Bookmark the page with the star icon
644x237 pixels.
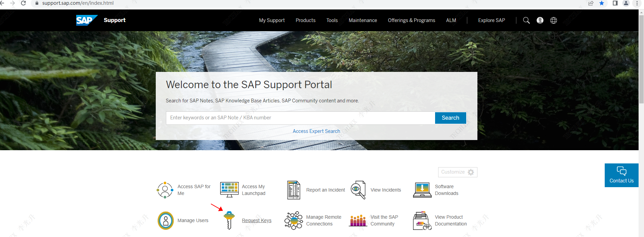[x=602, y=3]
